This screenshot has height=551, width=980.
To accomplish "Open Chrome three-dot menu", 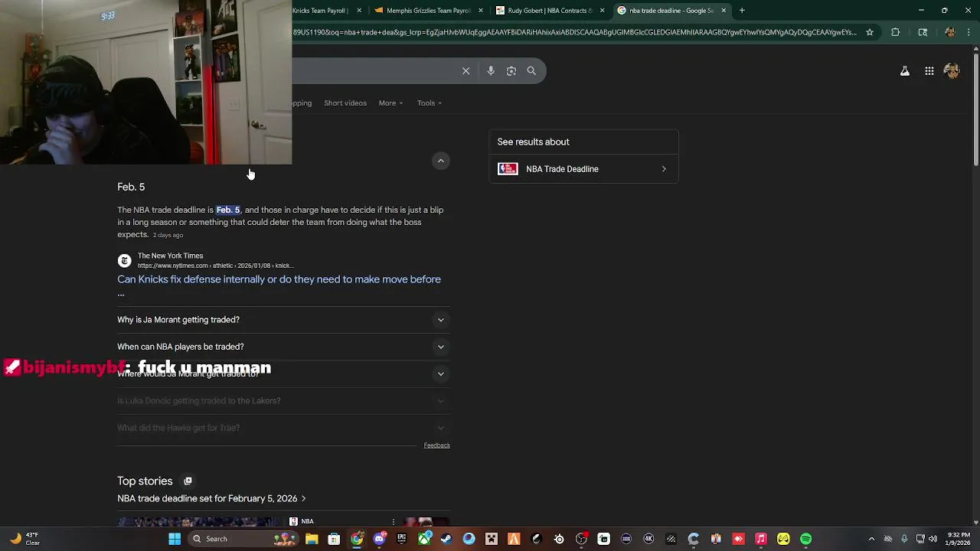I will [x=969, y=32].
